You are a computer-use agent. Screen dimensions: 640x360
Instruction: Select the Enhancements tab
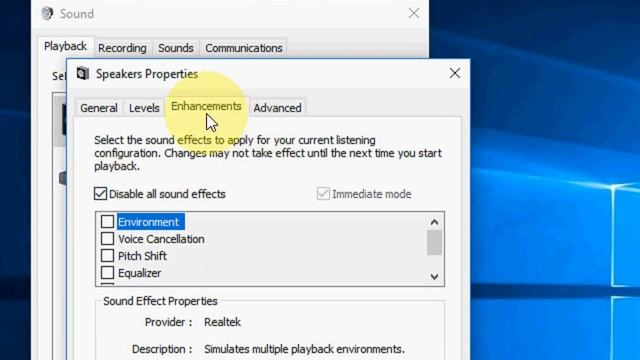pos(206,107)
